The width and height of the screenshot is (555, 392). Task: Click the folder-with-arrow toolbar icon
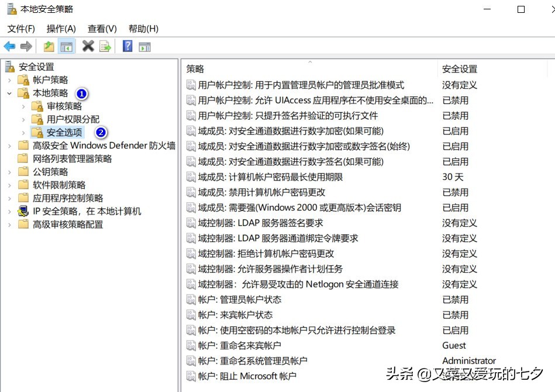(49, 47)
